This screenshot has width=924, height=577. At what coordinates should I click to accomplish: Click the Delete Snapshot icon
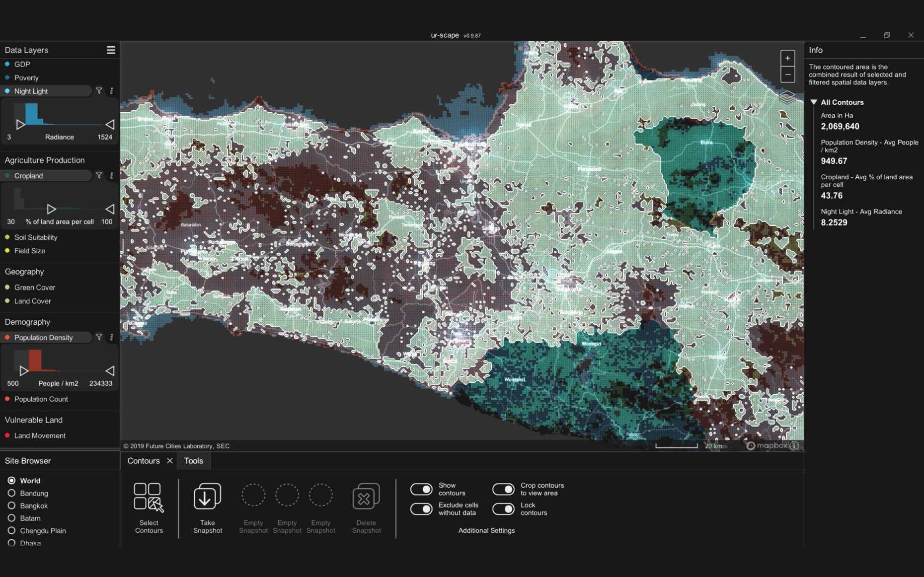coord(366,497)
